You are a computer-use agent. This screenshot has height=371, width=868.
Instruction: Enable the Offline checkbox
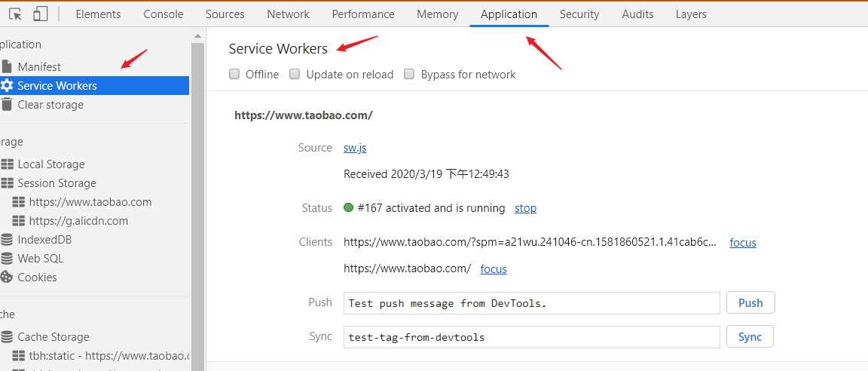pyautogui.click(x=235, y=74)
